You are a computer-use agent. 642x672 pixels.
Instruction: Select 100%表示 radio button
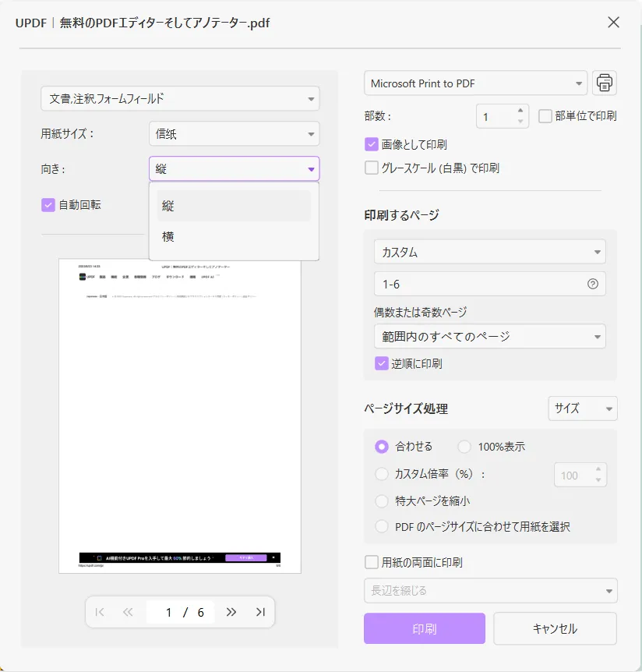pos(464,447)
